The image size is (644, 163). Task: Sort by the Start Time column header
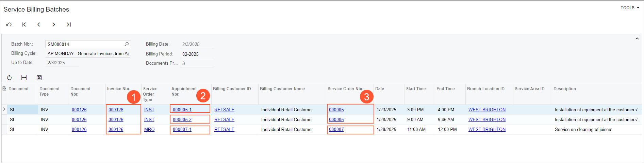tap(416, 89)
